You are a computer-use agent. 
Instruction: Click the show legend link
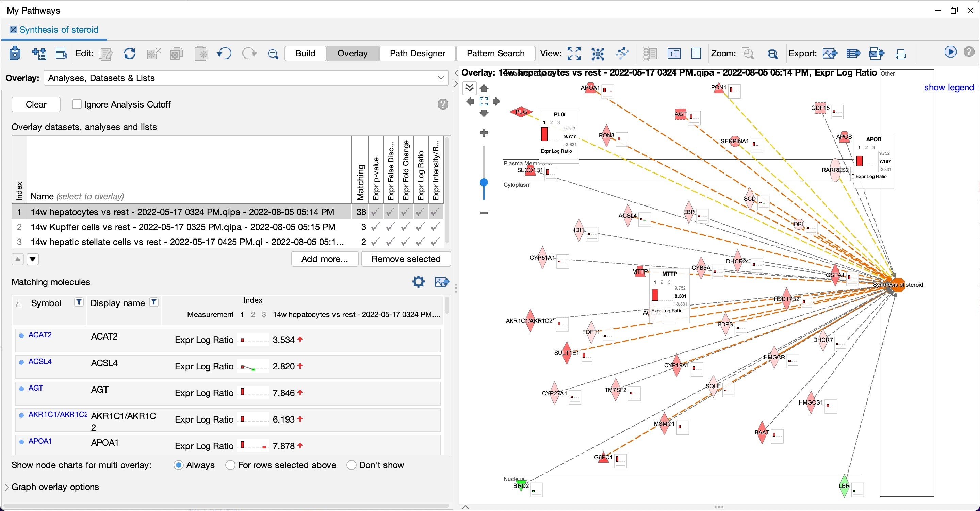coord(949,87)
